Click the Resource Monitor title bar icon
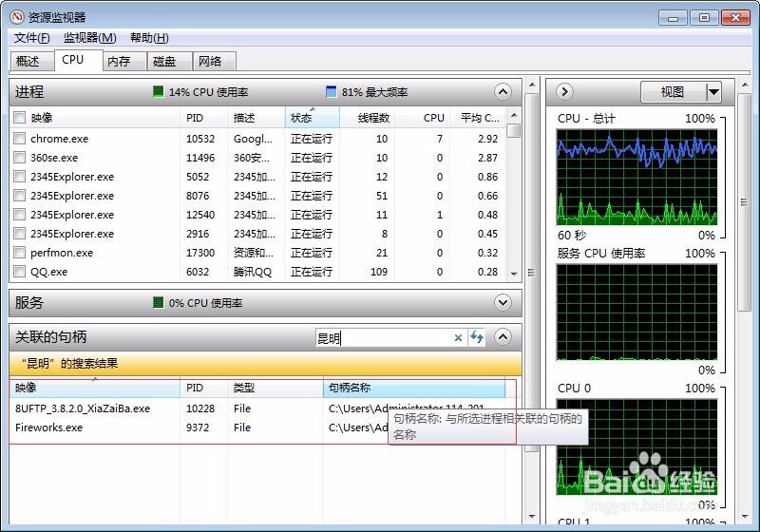760x532 pixels. (17, 17)
